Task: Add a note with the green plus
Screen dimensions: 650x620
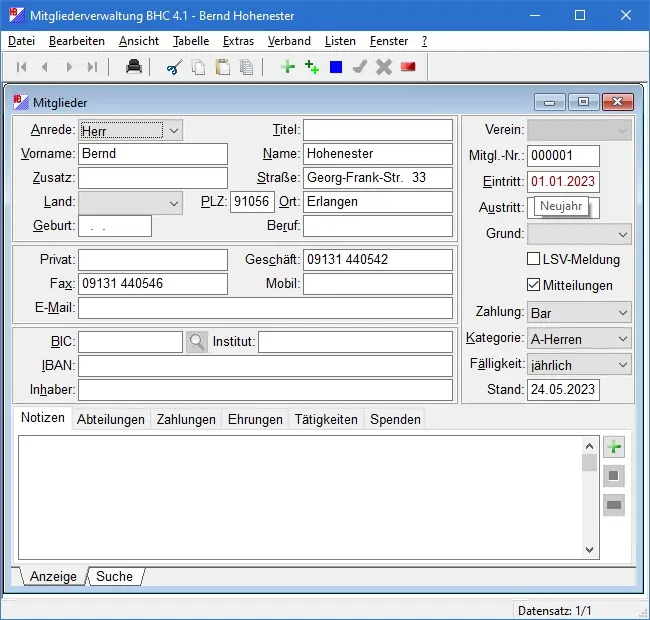Action: point(614,448)
